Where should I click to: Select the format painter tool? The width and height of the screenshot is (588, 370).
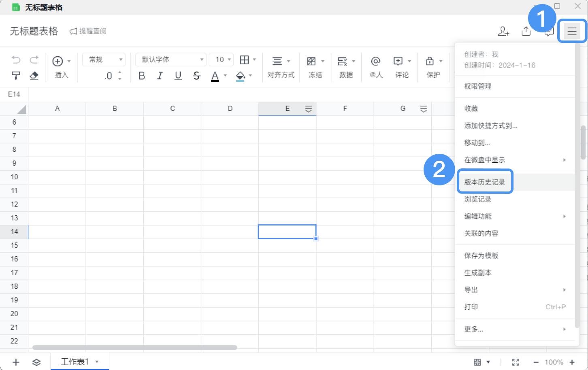pyautogui.click(x=16, y=76)
